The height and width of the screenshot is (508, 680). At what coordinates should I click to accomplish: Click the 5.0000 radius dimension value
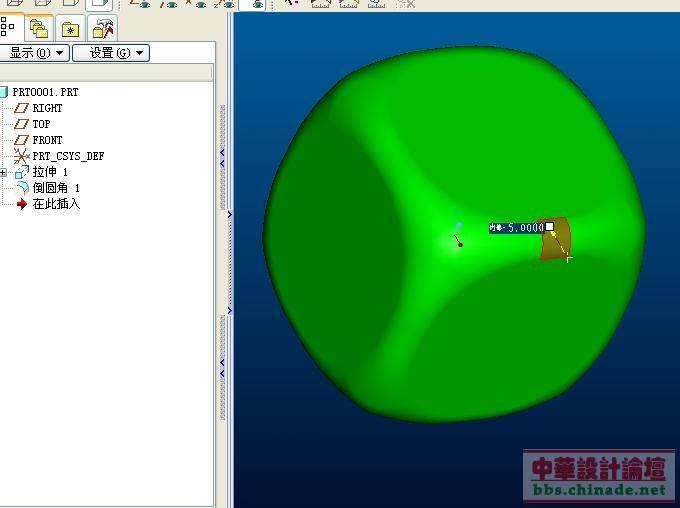click(x=526, y=228)
